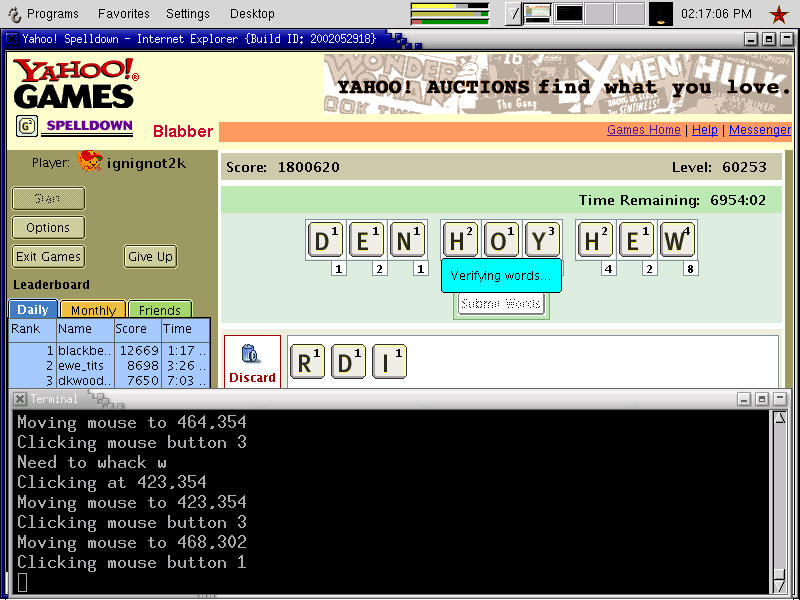Viewport: 800px width, 600px height.
Task: Switch to the Daily leaderboard tab
Action: pyautogui.click(x=33, y=310)
